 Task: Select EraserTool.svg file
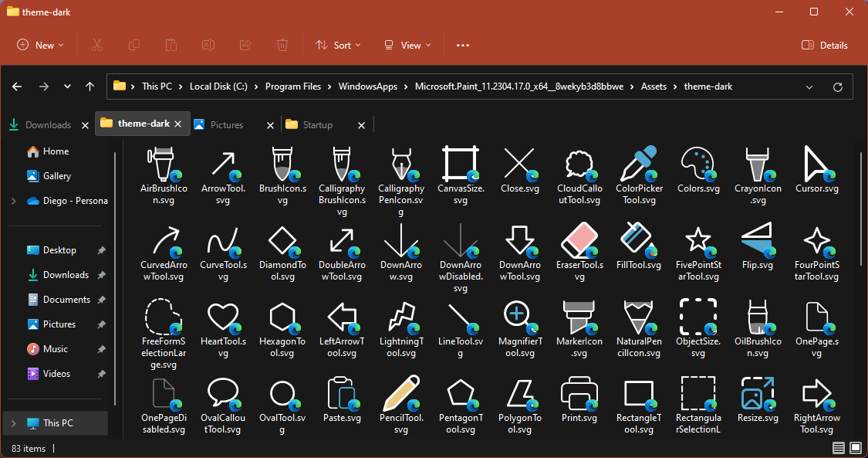point(579,253)
